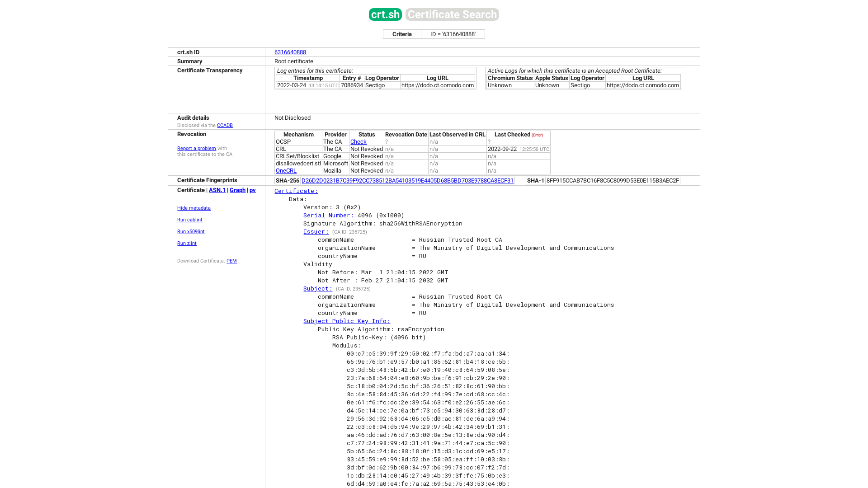Click the 'Certificate:' heading link

[296, 191]
